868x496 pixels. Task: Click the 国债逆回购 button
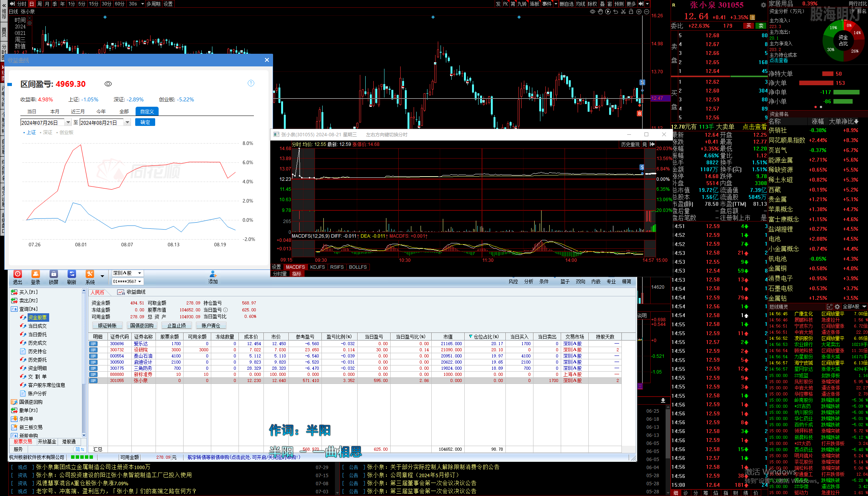(x=142, y=326)
